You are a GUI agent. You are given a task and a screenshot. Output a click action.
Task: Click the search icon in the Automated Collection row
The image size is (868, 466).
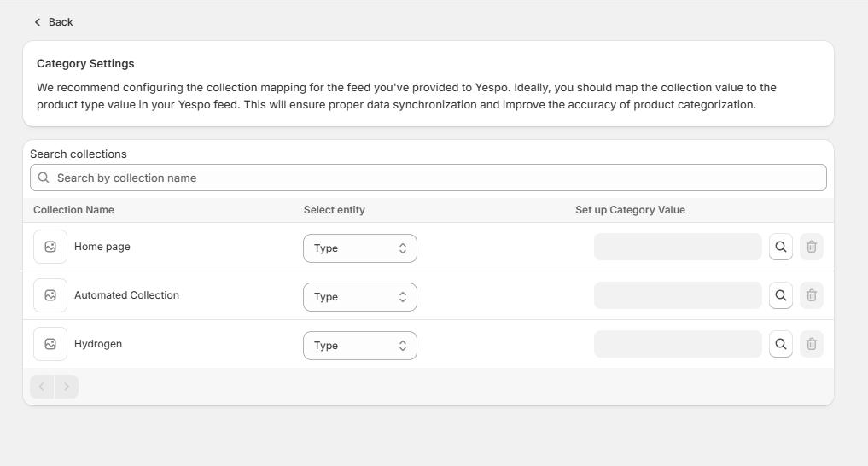781,295
